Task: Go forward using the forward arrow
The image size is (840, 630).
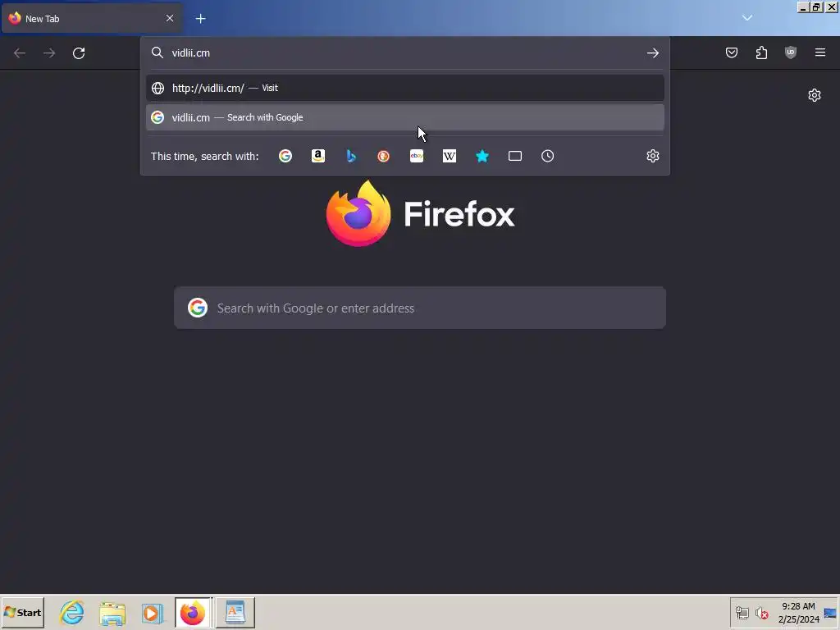Action: coord(49,53)
